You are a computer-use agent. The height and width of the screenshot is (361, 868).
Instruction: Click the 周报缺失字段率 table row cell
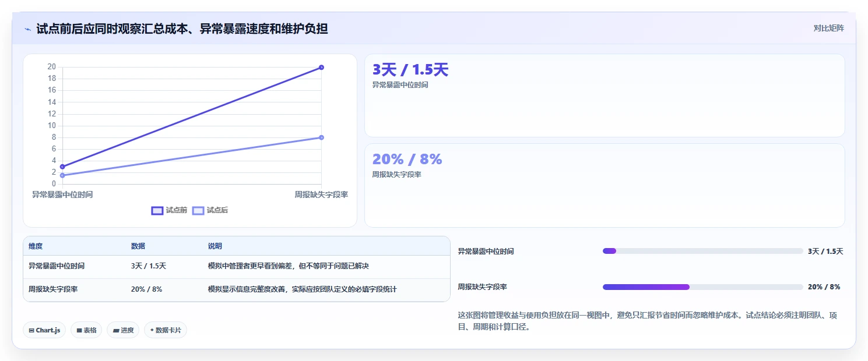pos(53,289)
